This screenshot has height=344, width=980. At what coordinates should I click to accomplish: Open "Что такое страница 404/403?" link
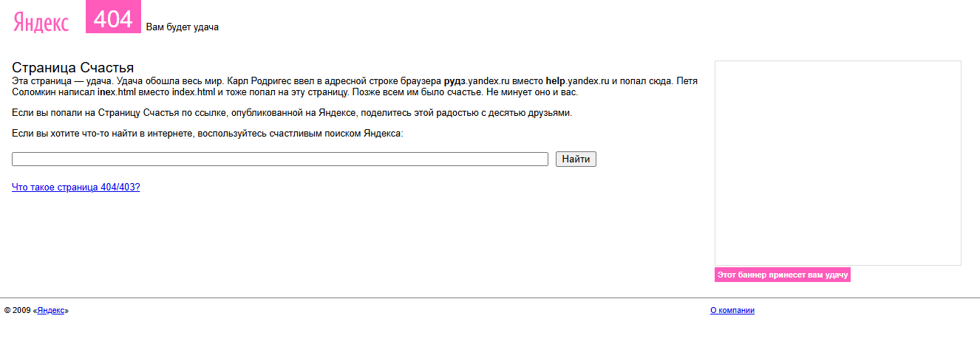[x=76, y=188]
